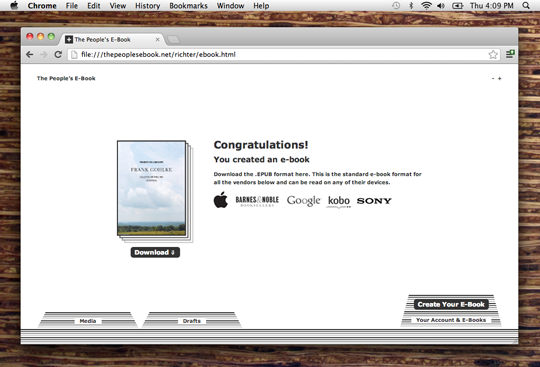Image resolution: width=540 pixels, height=367 pixels.
Task: Reload the page in Chrome
Action: click(x=58, y=54)
